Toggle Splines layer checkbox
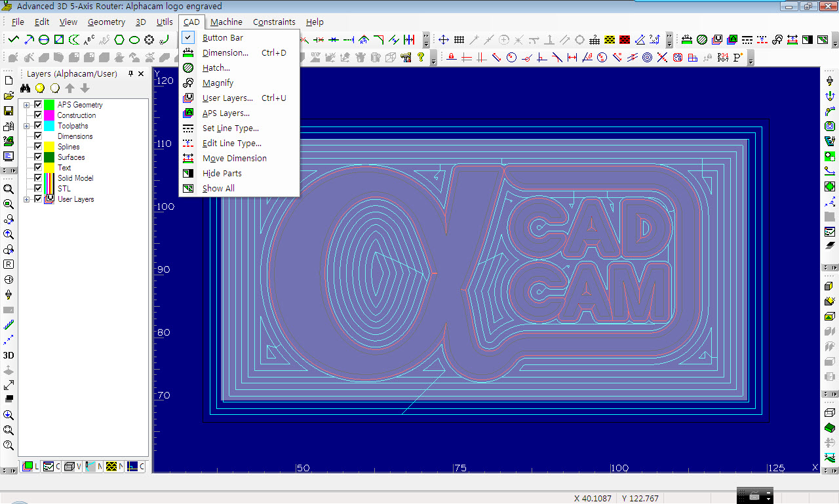839x504 pixels. 38,147
